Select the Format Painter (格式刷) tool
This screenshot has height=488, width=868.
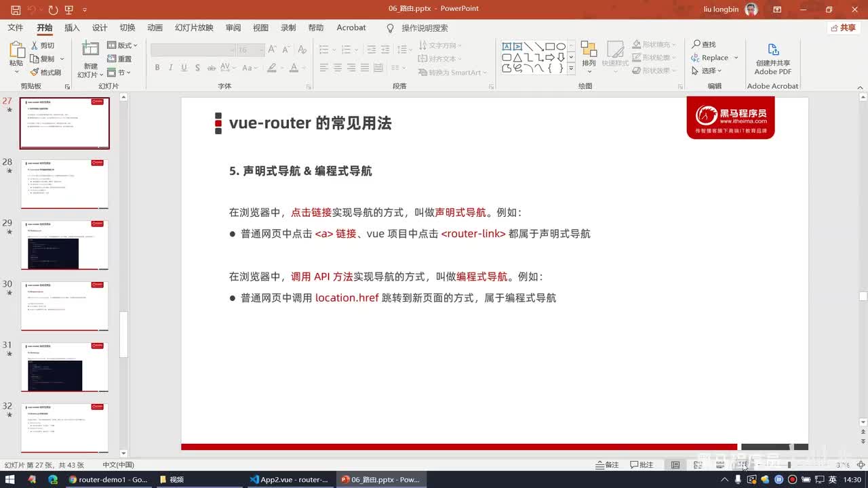45,73
